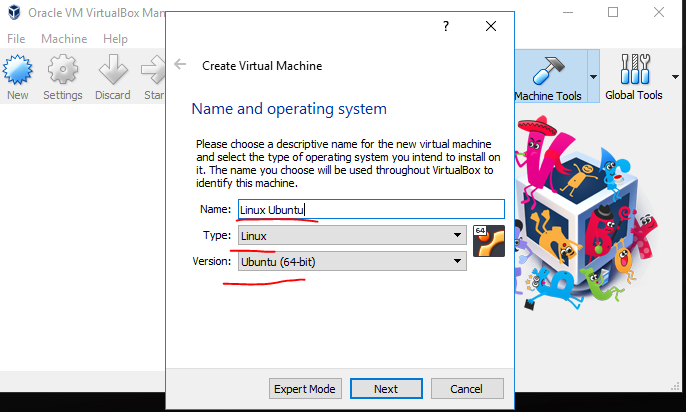The width and height of the screenshot is (686, 412).
Task: Click the 'Create Virtual Machine' title text
Action: coord(262,66)
